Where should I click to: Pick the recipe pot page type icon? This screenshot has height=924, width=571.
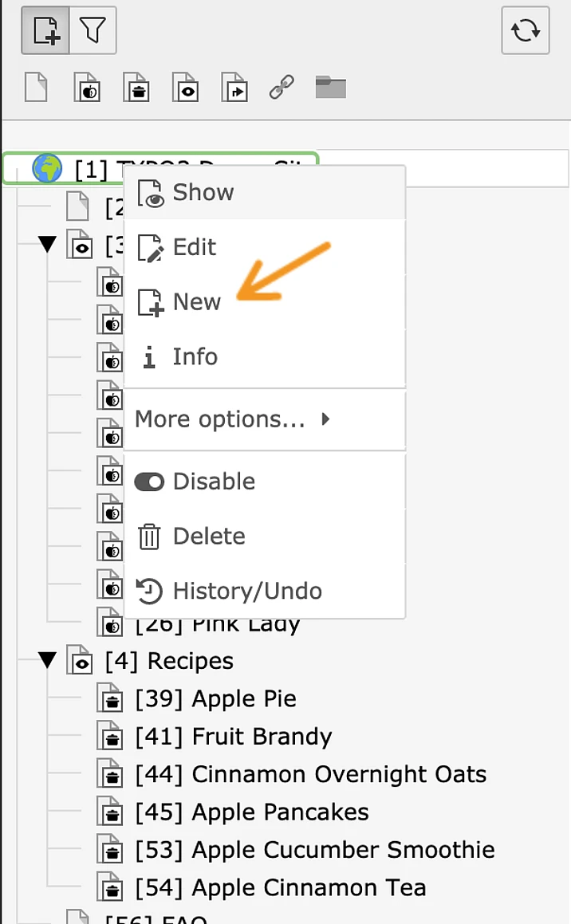(x=137, y=88)
